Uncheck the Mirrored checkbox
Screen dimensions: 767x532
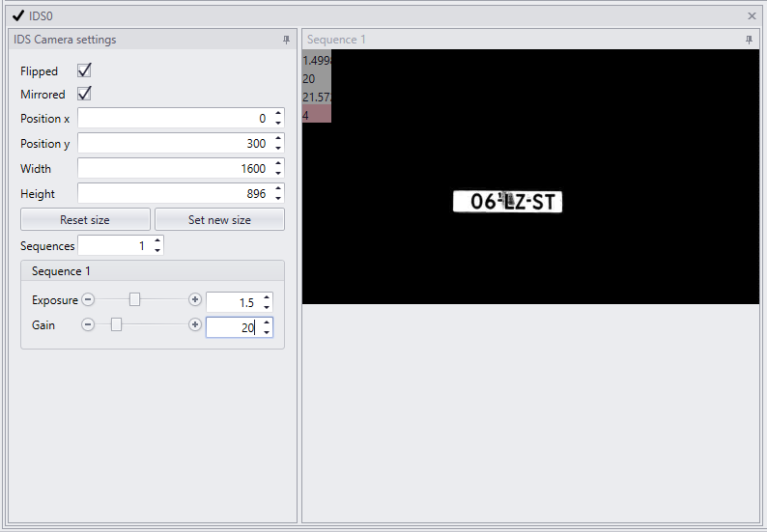(x=84, y=94)
